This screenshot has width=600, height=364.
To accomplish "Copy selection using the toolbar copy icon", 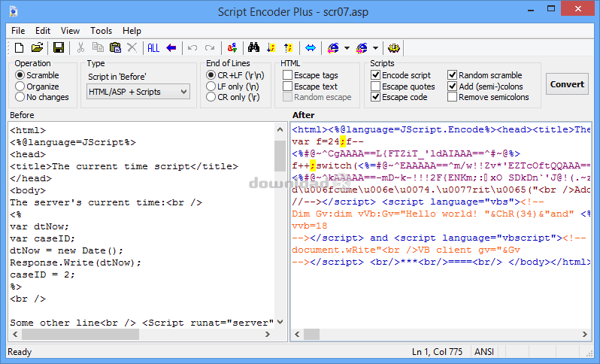I will click(x=98, y=48).
